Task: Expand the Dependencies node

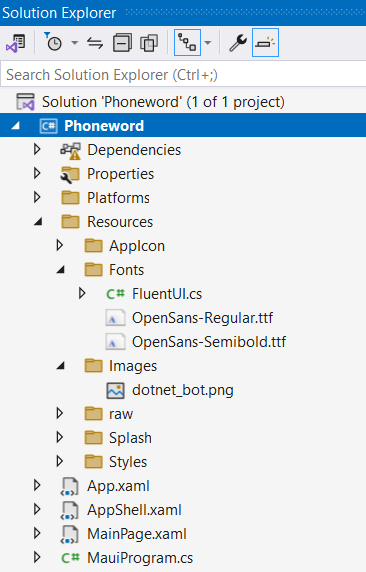Action: click(x=37, y=150)
